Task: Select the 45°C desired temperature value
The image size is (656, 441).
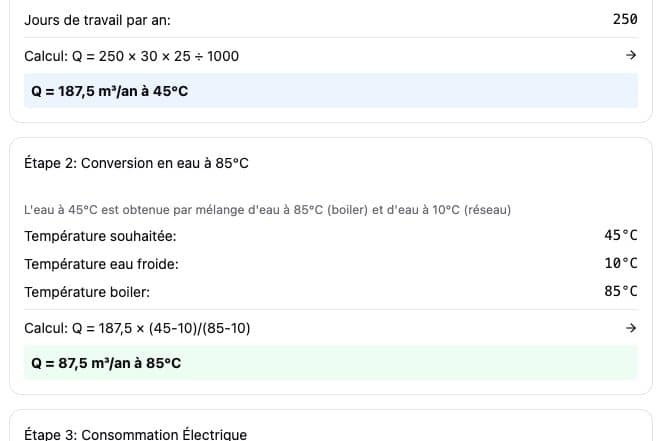Action: 621,236
